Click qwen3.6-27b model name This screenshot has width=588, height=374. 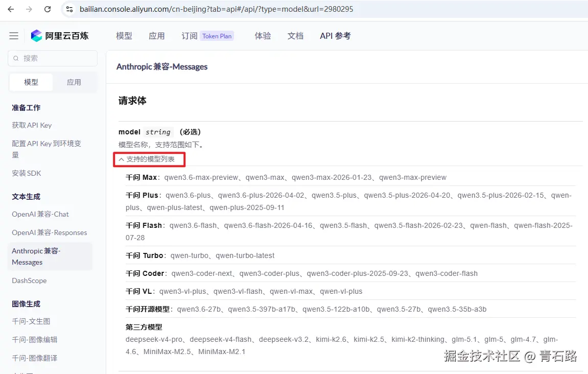199,310
